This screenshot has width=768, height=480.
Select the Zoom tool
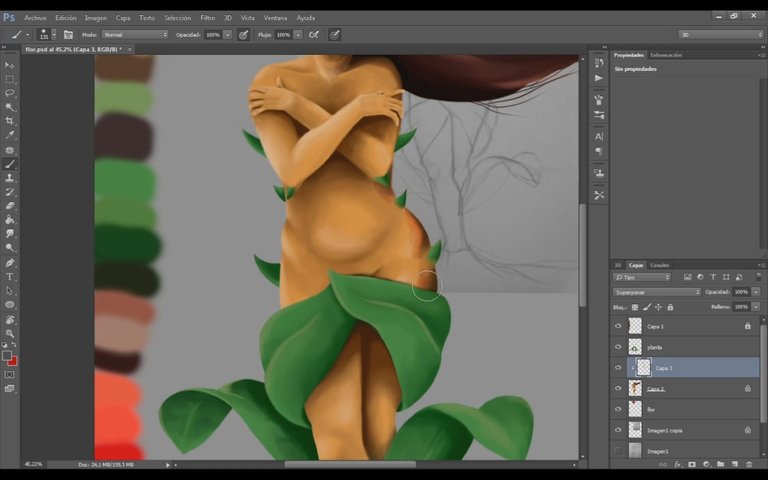pyautogui.click(x=9, y=334)
